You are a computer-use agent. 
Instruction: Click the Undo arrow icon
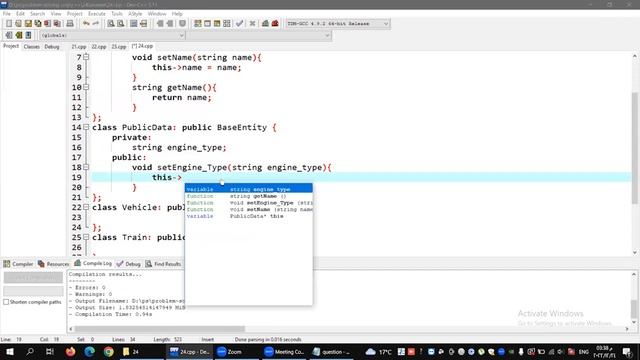(x=86, y=24)
